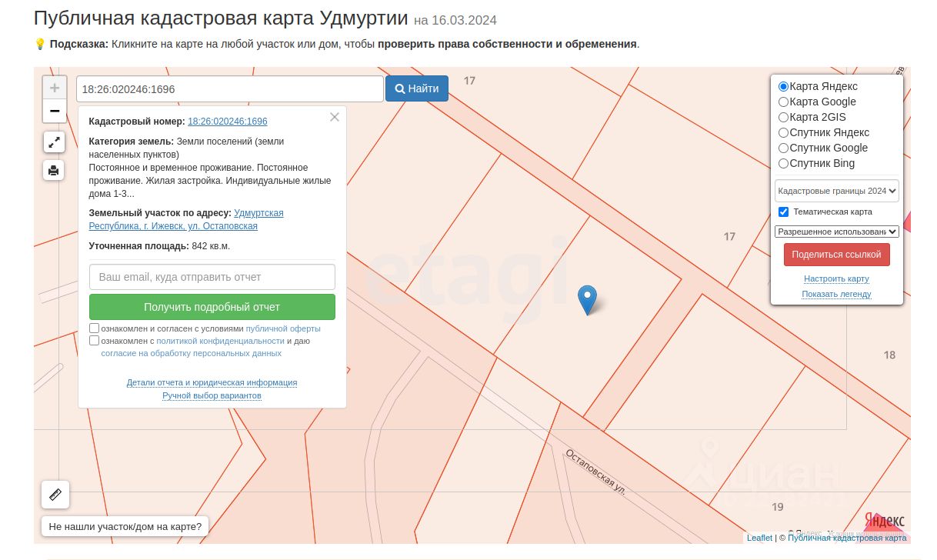This screenshot has height=560, width=937.
Task: Open Детали отчета и юридическая информация link
Action: coord(212,382)
